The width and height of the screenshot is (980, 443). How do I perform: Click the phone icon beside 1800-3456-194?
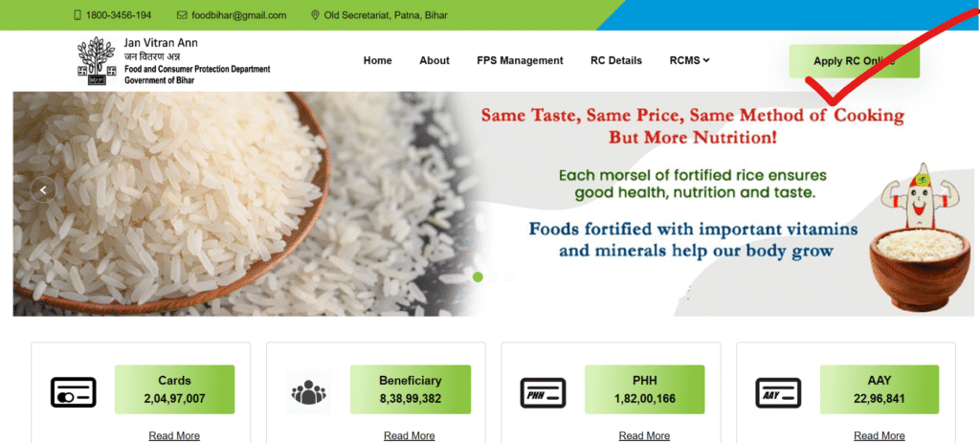[x=78, y=15]
